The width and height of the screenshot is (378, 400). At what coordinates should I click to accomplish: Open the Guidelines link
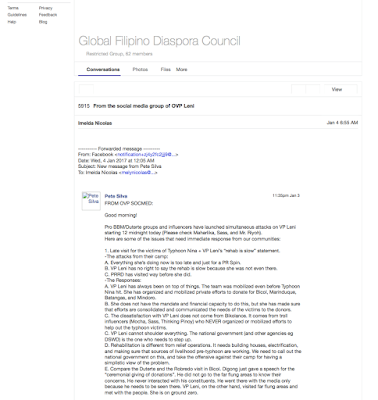tap(17, 15)
